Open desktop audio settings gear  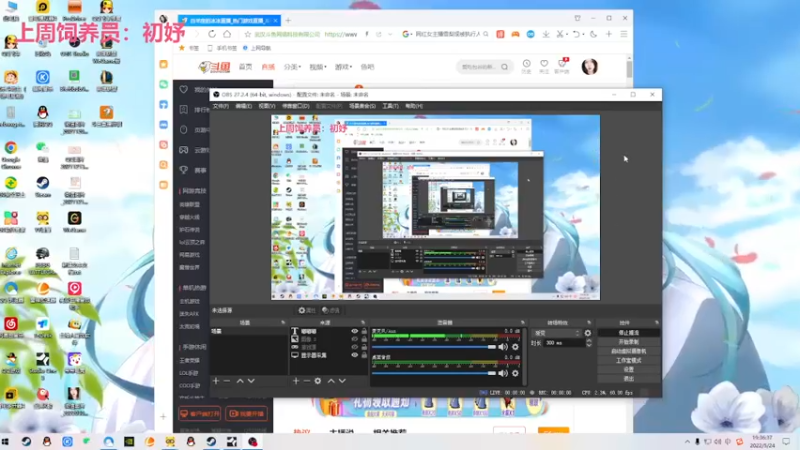point(515,373)
